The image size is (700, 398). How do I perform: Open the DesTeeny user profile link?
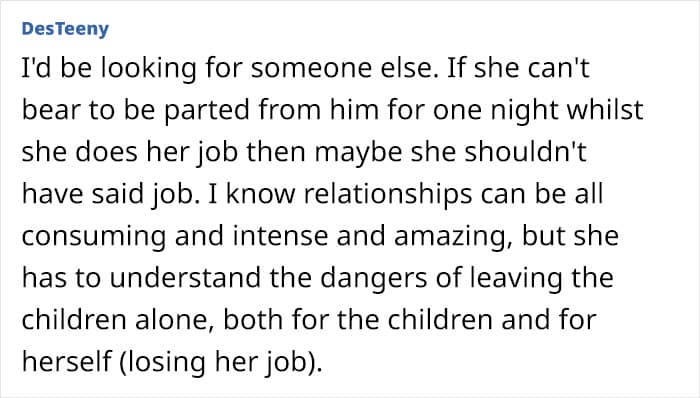(65, 29)
